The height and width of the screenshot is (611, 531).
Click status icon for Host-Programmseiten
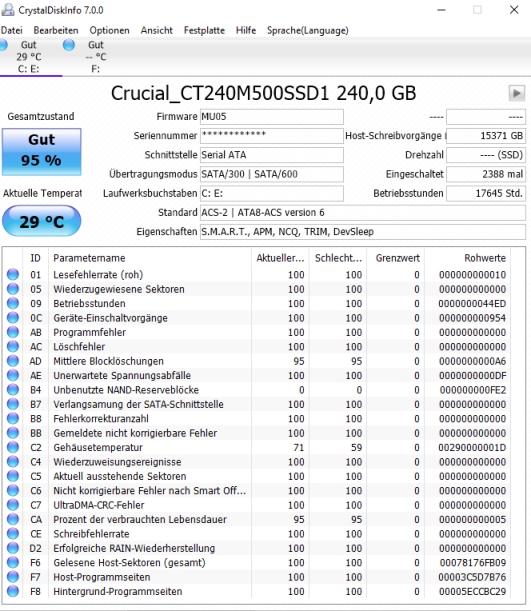[13, 577]
